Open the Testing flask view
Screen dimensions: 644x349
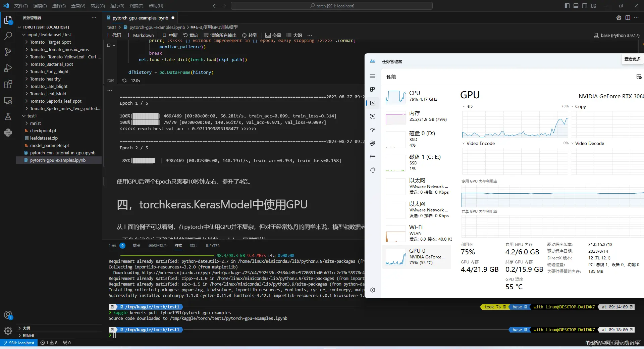click(x=8, y=116)
